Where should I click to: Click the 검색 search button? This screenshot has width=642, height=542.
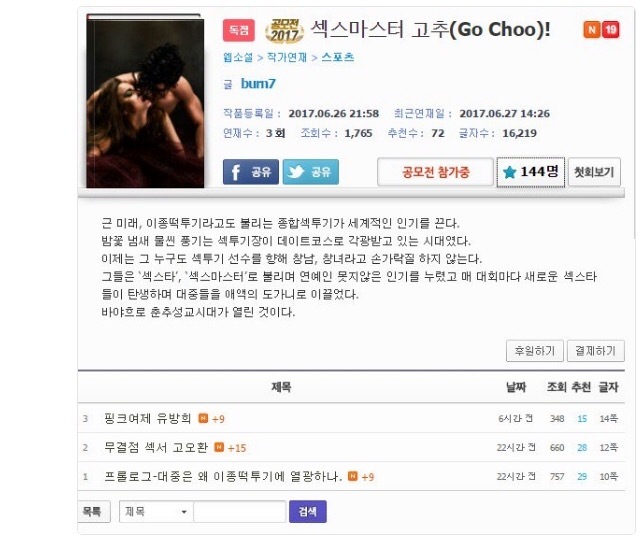pyautogui.click(x=307, y=511)
